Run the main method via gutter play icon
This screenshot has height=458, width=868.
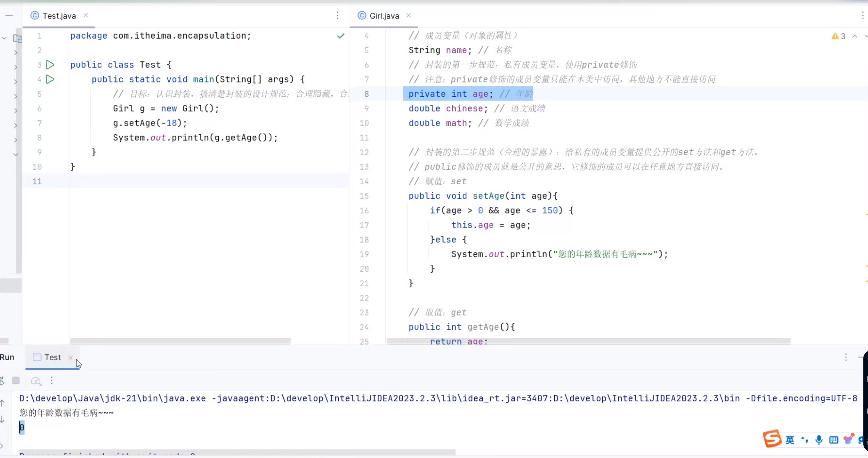[50, 79]
